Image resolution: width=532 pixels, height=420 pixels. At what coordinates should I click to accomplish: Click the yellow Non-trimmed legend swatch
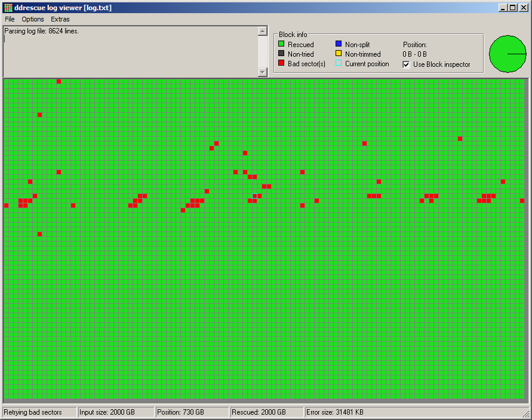(339, 54)
